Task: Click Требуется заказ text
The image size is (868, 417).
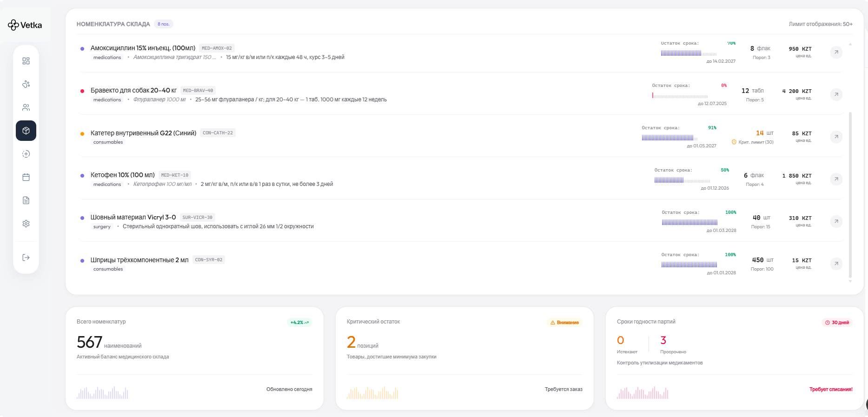Action: pos(563,390)
